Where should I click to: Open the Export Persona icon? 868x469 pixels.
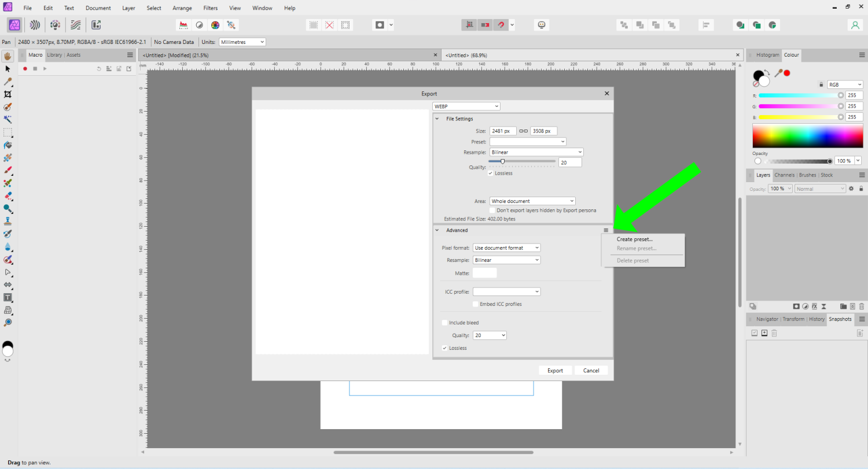coord(96,25)
